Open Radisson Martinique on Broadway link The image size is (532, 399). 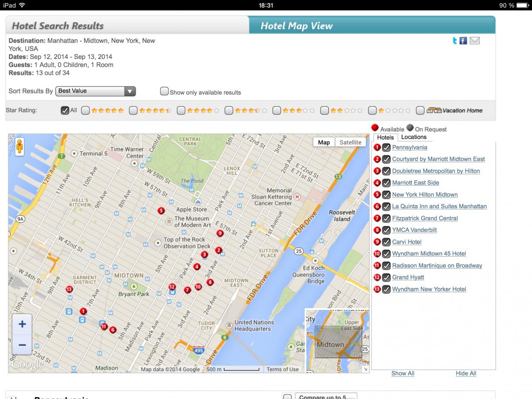pos(437,266)
